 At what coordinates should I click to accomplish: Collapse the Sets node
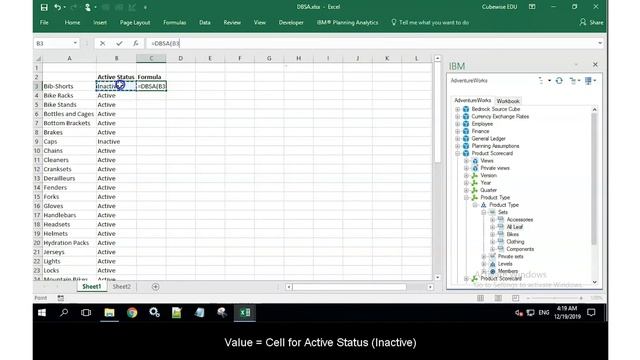[484, 212]
